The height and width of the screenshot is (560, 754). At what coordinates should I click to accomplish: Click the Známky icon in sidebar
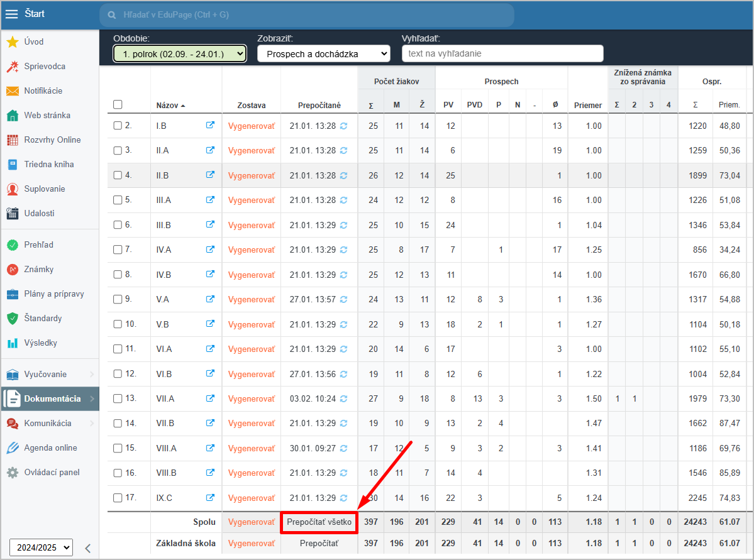(12, 270)
